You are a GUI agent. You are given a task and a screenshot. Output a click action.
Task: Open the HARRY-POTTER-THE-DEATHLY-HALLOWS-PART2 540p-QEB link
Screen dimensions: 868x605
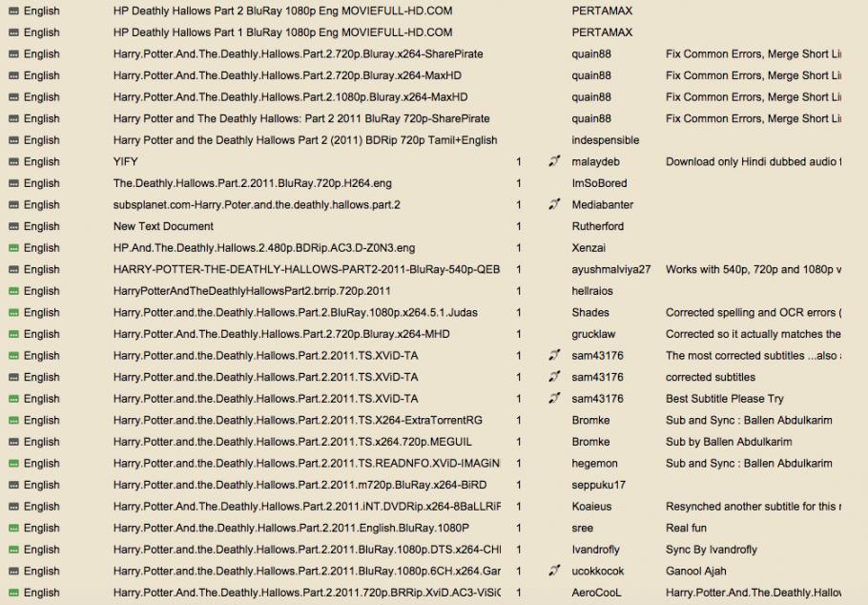coord(307,269)
